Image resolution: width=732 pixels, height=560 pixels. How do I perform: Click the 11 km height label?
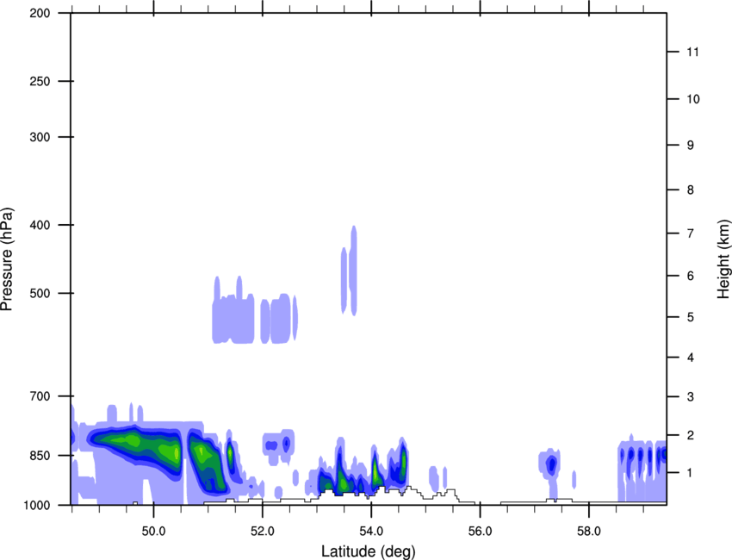click(692, 52)
